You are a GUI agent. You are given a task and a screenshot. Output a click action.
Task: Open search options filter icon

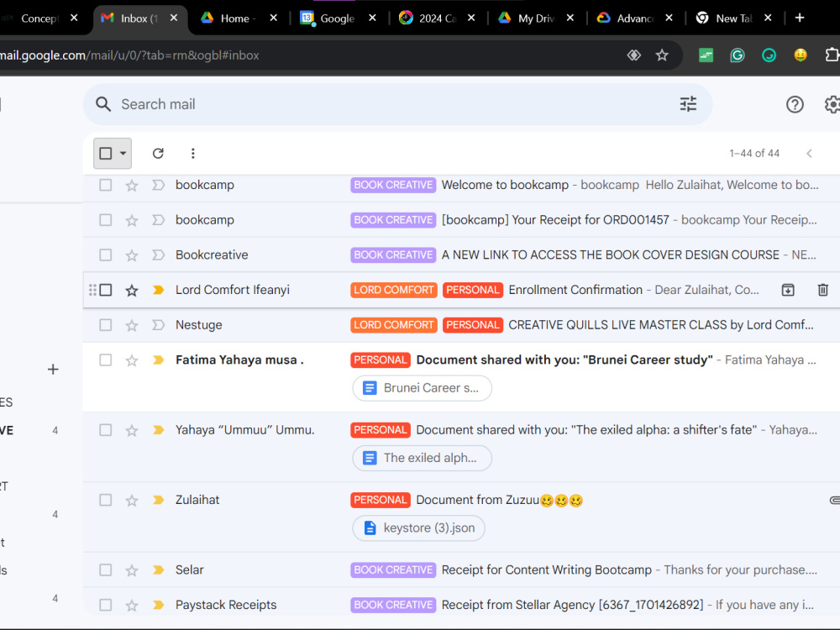coord(688,104)
